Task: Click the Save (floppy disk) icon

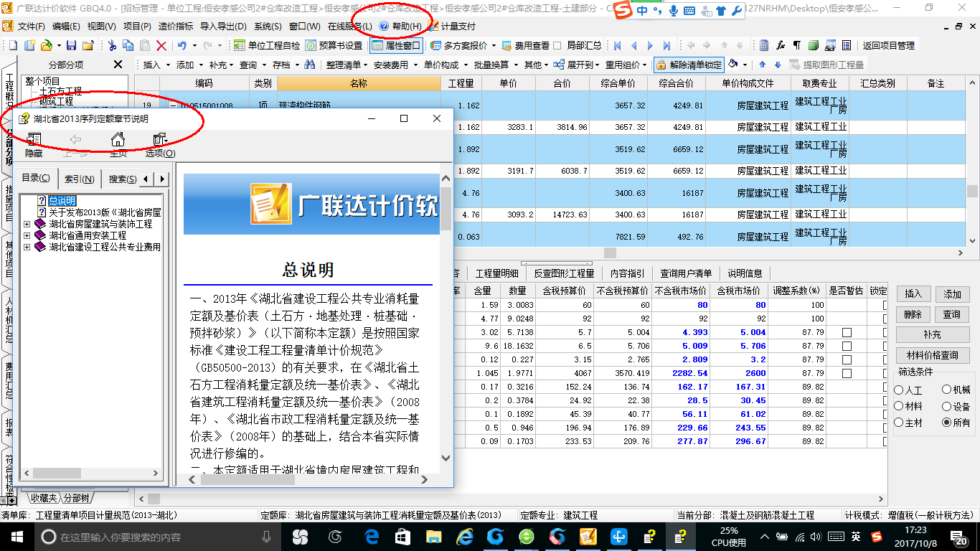Action: (x=72, y=45)
